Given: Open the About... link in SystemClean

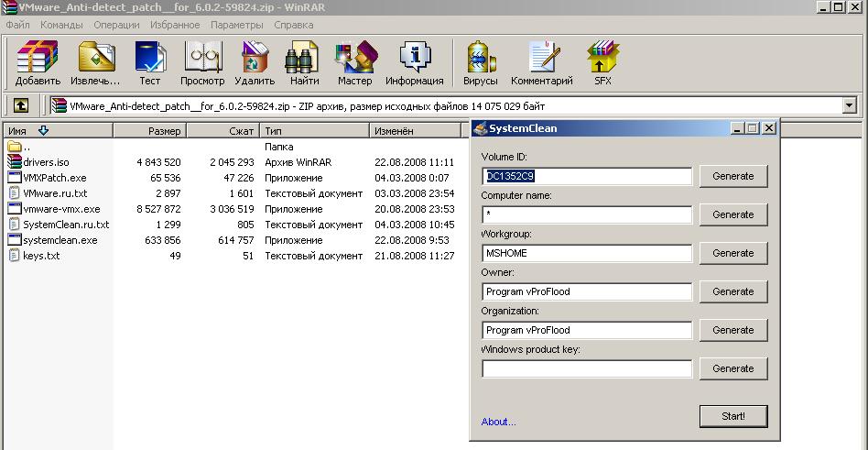Looking at the screenshot, I should click(498, 422).
